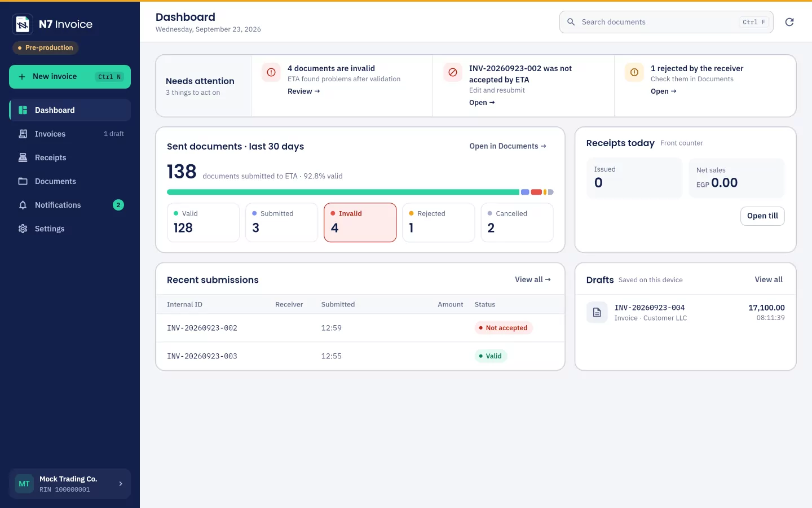Open the rejected by receiver alert

tap(664, 91)
